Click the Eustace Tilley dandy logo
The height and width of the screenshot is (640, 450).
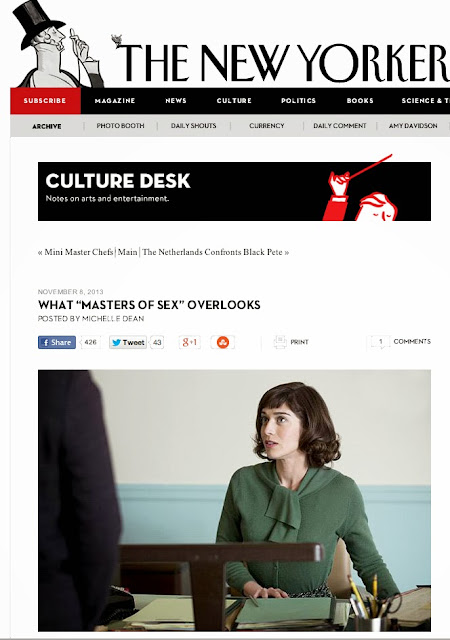(56, 44)
